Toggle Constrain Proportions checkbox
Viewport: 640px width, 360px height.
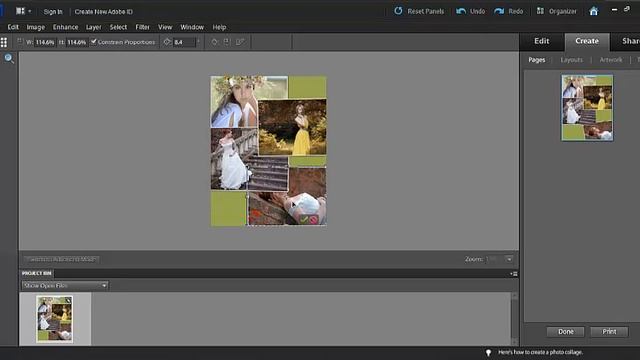93,41
